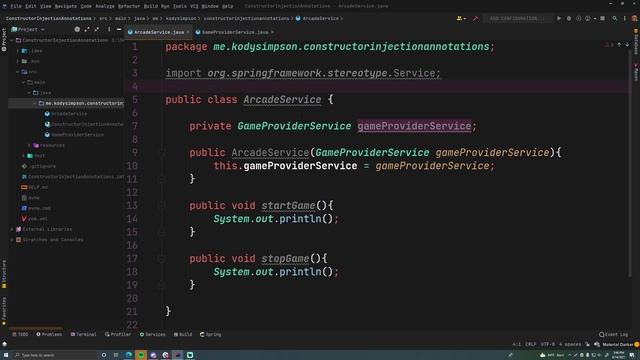The height and width of the screenshot is (360, 640).
Task: Open the Edit menu
Action: (31, 6)
